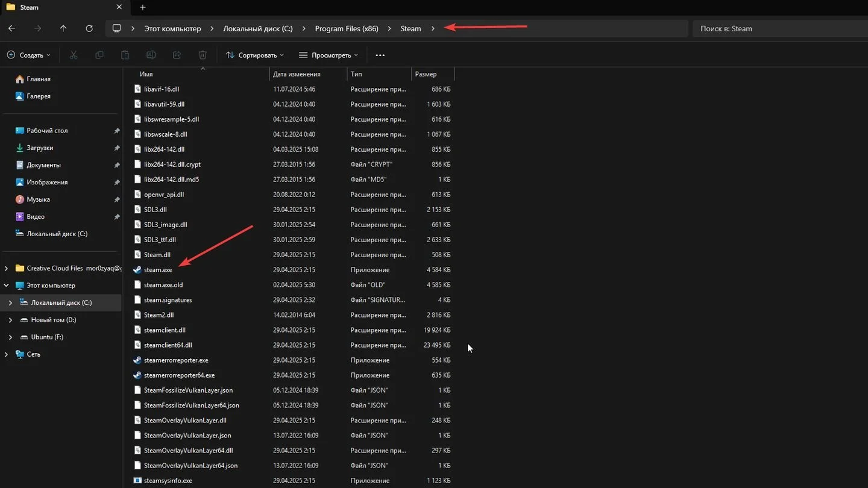Viewport: 868px width, 488px height.
Task: Click the share icon in toolbar
Action: click(x=177, y=55)
